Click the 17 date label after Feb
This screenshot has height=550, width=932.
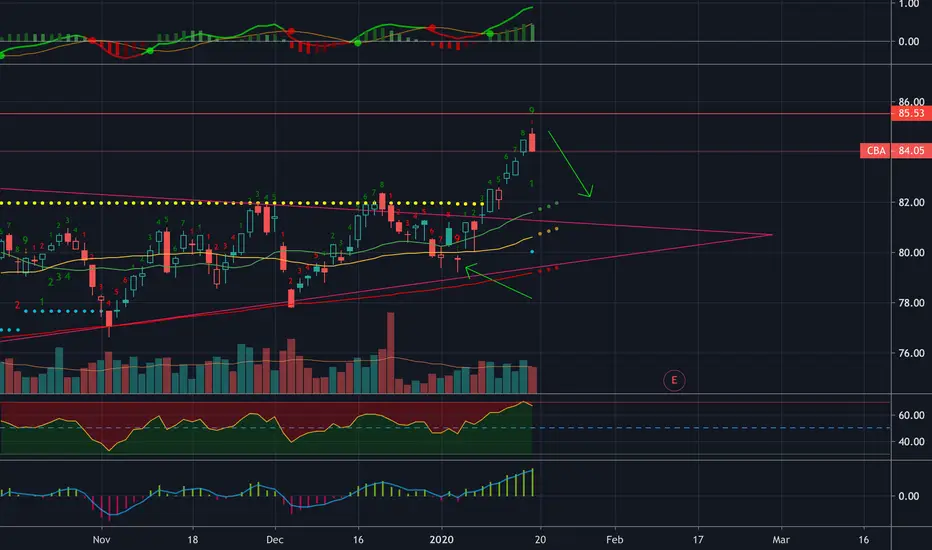[x=698, y=540]
